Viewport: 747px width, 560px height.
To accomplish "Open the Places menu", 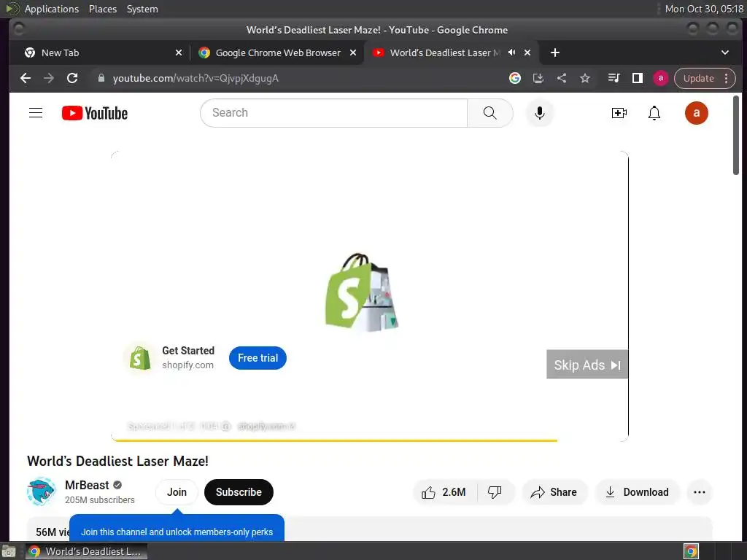I will pyautogui.click(x=102, y=9).
